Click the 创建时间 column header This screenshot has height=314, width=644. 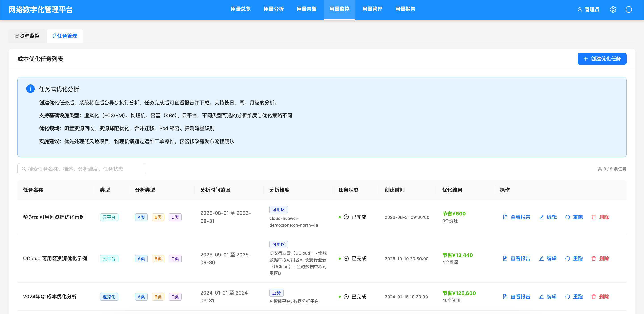394,190
